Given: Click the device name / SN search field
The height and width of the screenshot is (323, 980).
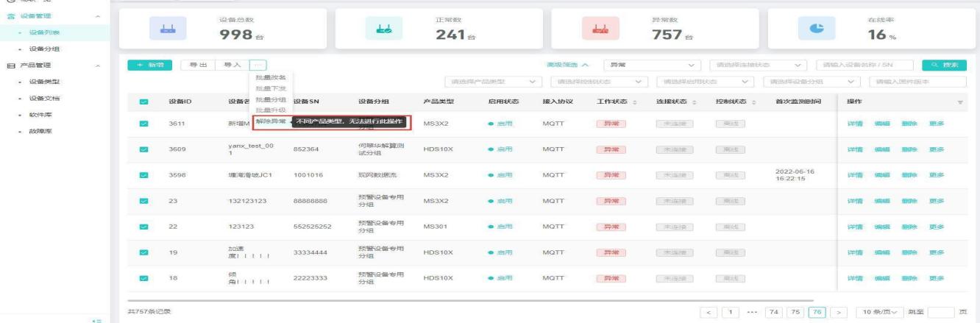Looking at the screenshot, I should (x=867, y=65).
